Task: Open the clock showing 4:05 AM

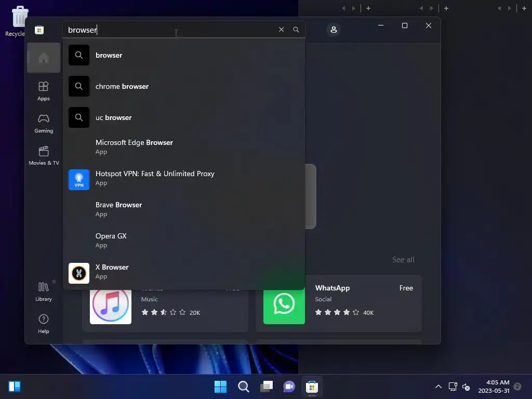Action: 494,387
